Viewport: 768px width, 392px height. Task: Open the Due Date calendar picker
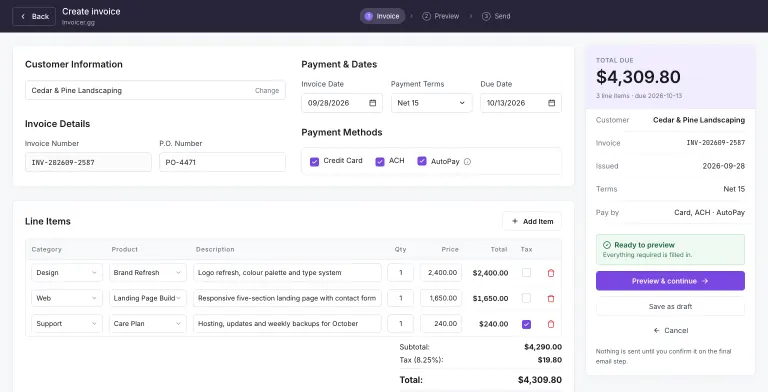pyautogui.click(x=552, y=103)
